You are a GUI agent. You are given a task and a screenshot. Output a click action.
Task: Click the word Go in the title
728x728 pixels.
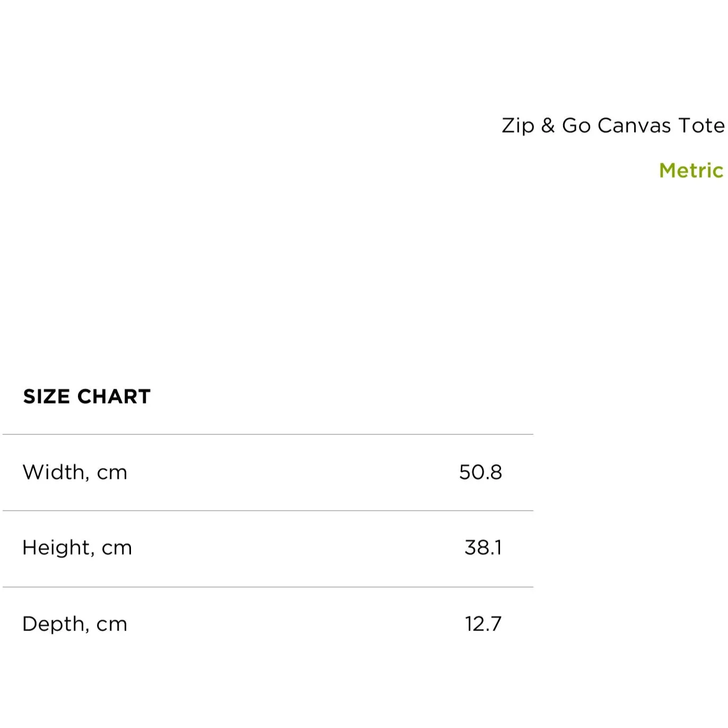(x=576, y=126)
